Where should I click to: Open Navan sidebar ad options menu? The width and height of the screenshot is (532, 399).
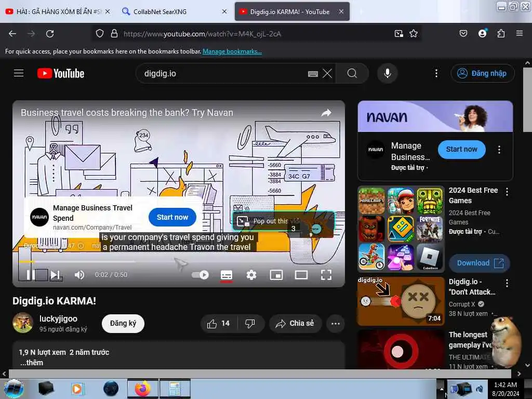coord(499,150)
